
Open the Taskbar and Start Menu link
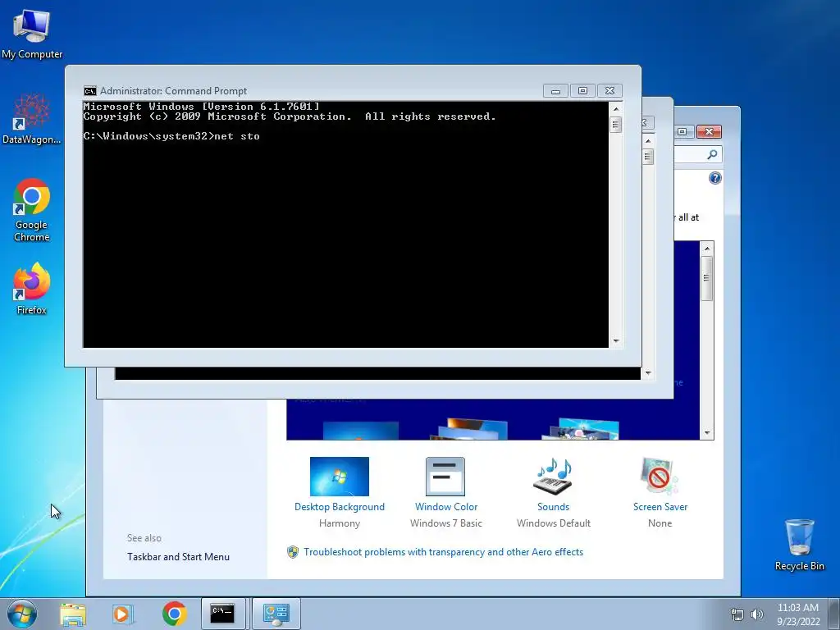pos(178,557)
